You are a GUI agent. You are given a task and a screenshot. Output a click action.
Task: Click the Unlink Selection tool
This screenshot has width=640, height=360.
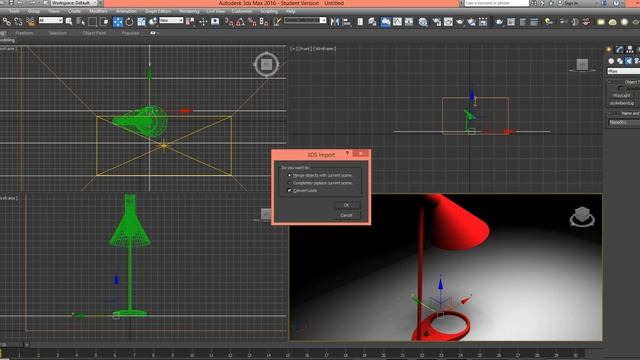(18, 21)
